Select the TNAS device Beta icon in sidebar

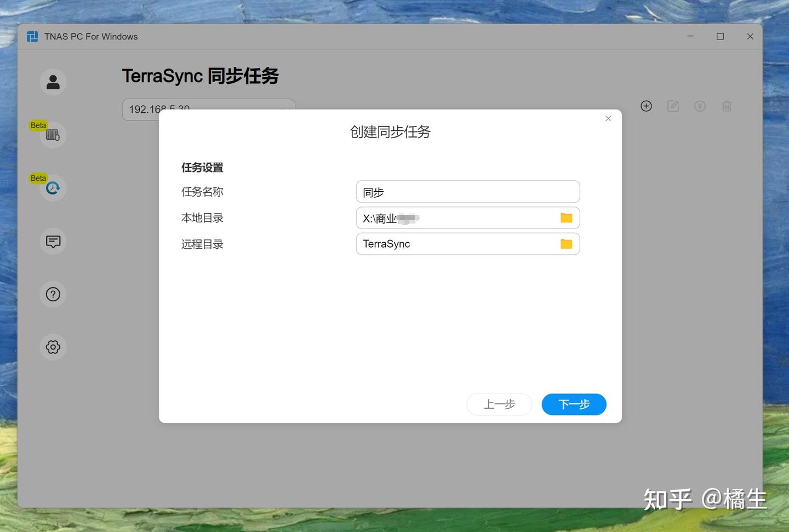(53, 134)
